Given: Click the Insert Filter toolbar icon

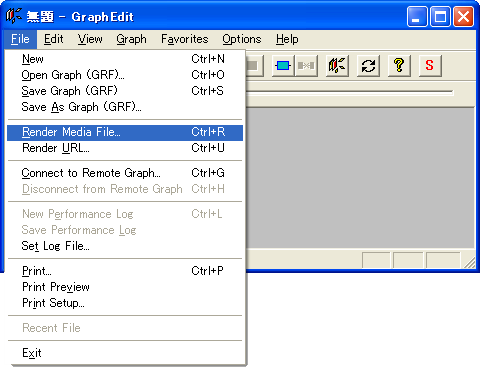Looking at the screenshot, I should tap(283, 66).
